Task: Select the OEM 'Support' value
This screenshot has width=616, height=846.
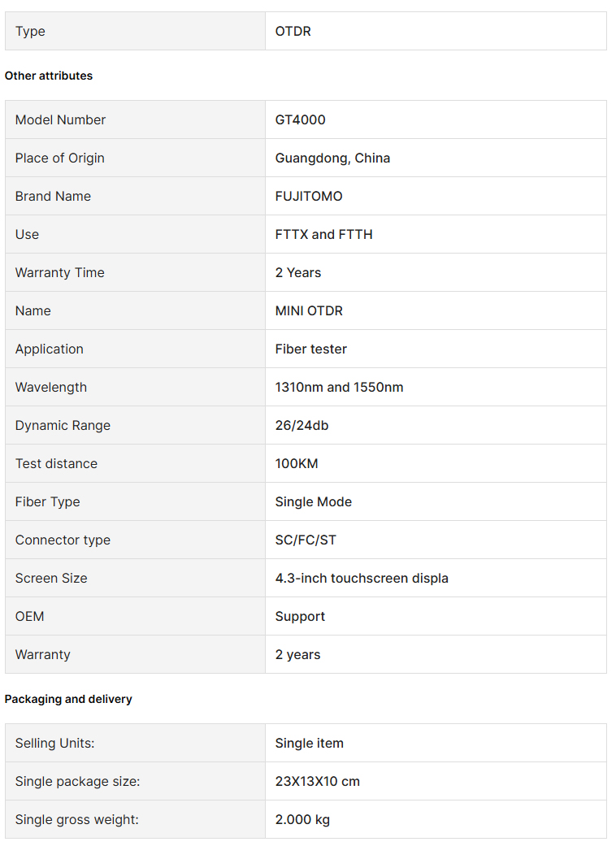Action: pos(300,617)
